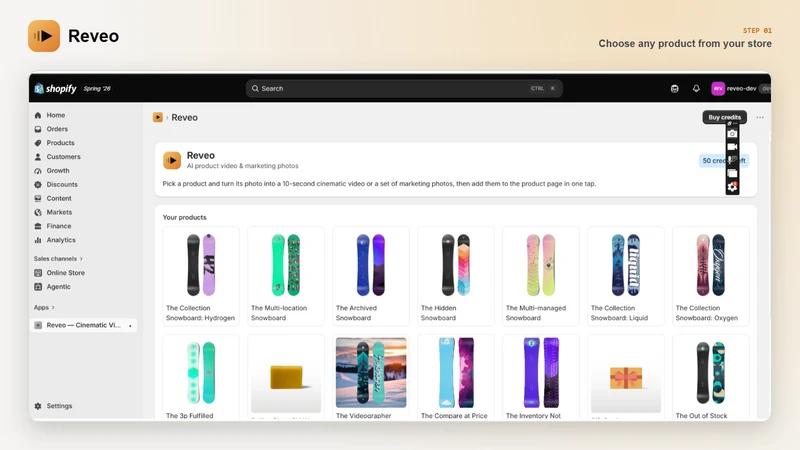Open the Online Store sales channel

point(65,273)
